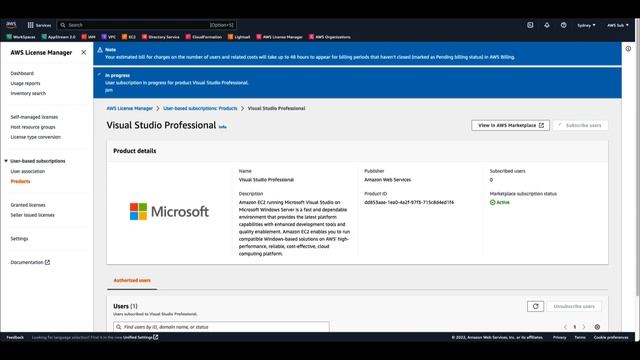This screenshot has height=360, width=640.
Task: Open the CloudShell terminal icon
Action: 530,25
